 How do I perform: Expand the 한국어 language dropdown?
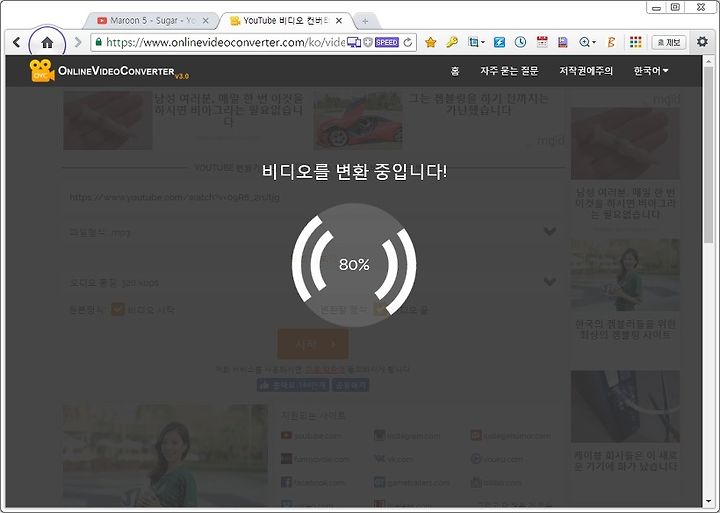pyautogui.click(x=651, y=71)
